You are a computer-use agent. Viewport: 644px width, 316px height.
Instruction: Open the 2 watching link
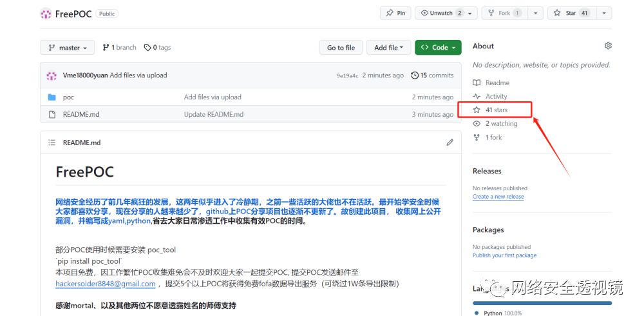[495, 123]
